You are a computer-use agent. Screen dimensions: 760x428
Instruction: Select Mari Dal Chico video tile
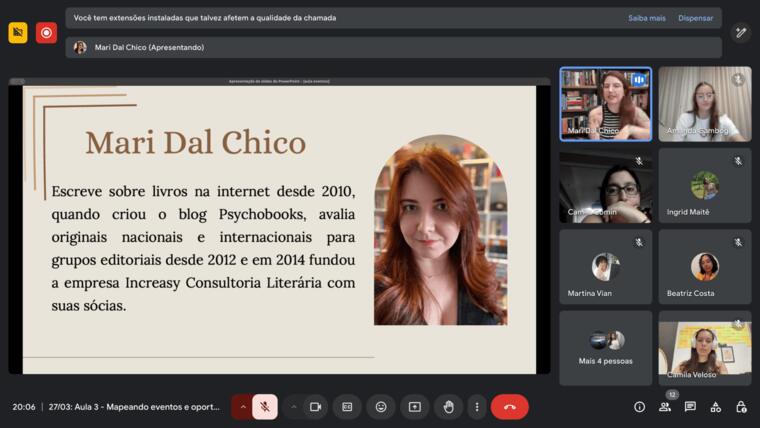(x=605, y=104)
